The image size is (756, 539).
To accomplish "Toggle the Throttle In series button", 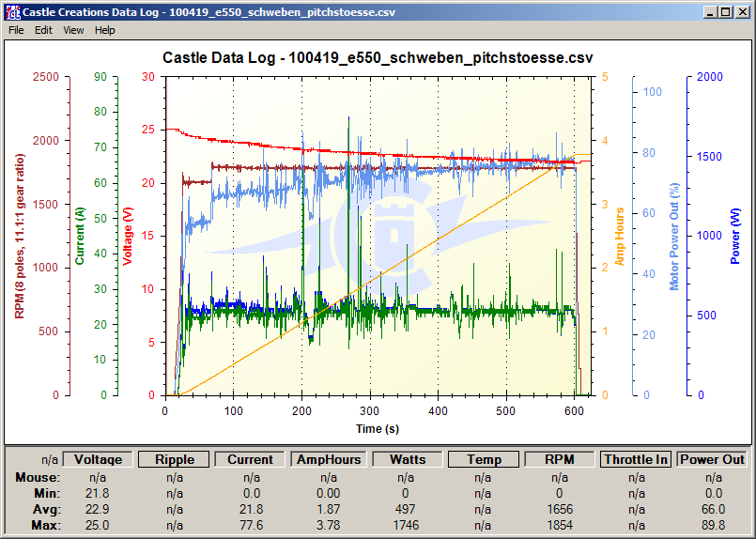I will click(636, 459).
